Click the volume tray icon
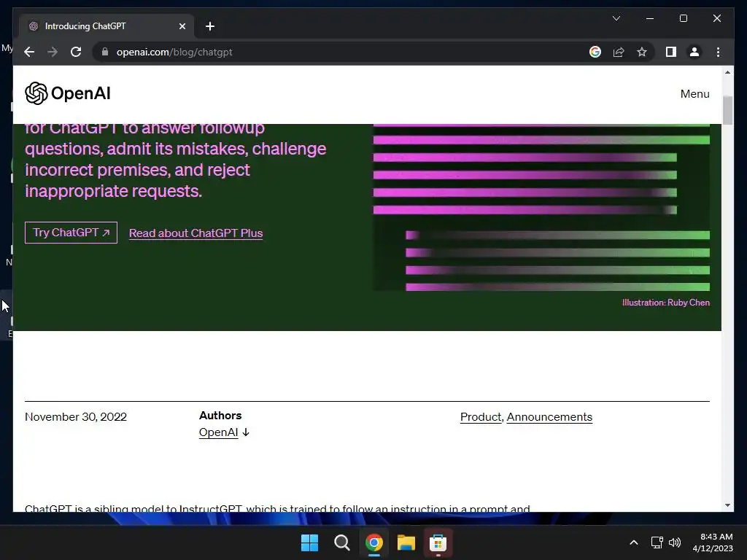747x560 pixels. coord(675,542)
